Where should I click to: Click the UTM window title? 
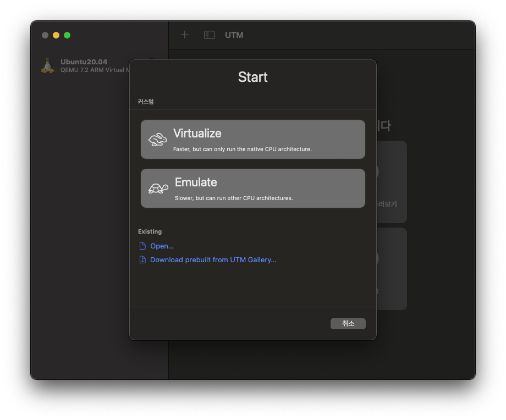tap(234, 35)
